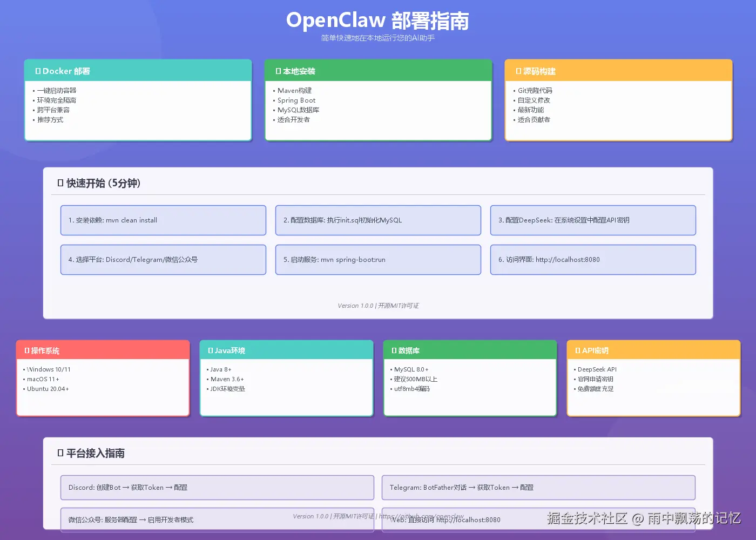Click the "免费额度充足" bullet
The width and height of the screenshot is (756, 540).
[x=593, y=389]
